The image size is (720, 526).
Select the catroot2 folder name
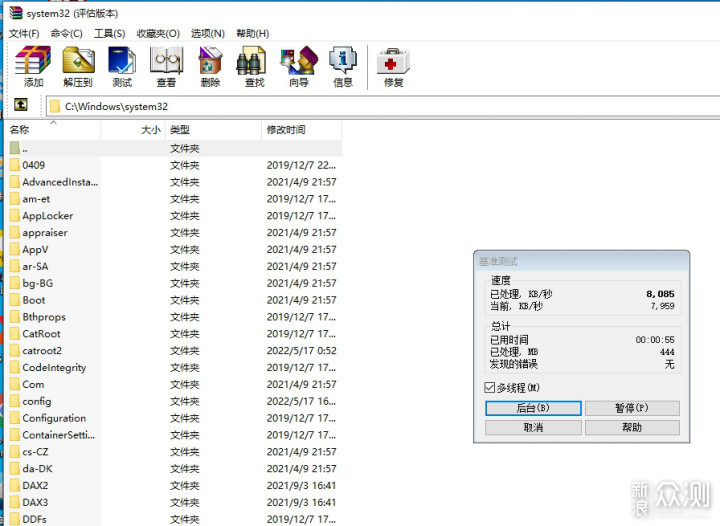[x=42, y=351]
